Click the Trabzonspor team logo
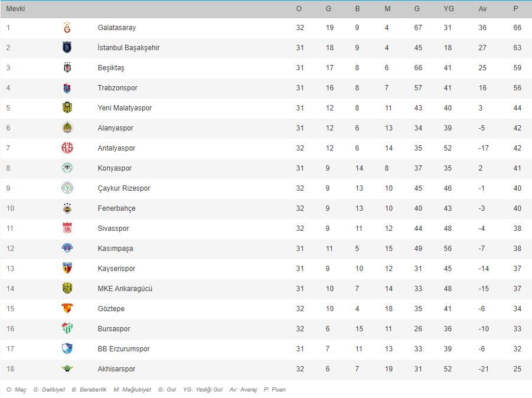The height and width of the screenshot is (398, 532). (67, 88)
